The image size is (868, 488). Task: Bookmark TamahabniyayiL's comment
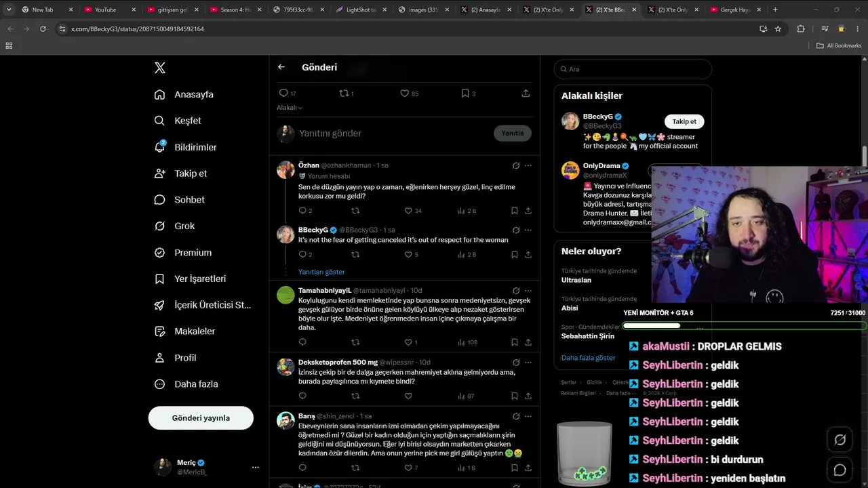coord(514,342)
